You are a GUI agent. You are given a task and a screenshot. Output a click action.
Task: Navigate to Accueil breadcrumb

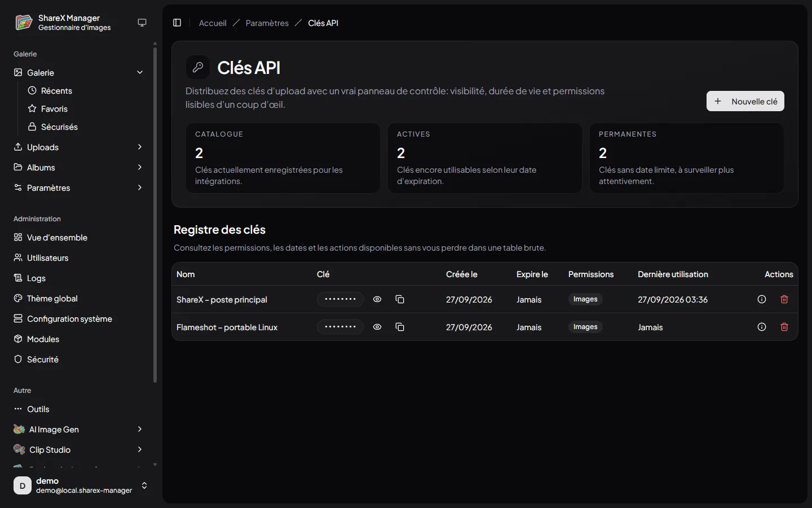[x=213, y=23]
